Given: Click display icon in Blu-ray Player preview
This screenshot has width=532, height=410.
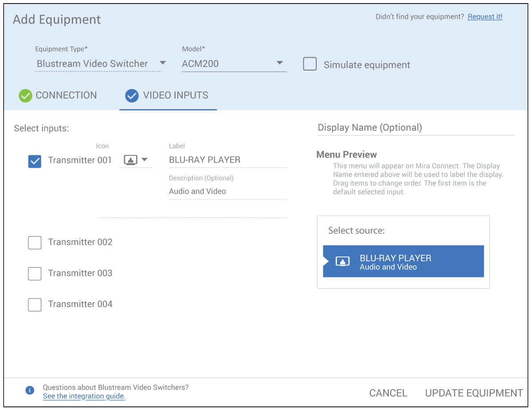Looking at the screenshot, I should (342, 261).
